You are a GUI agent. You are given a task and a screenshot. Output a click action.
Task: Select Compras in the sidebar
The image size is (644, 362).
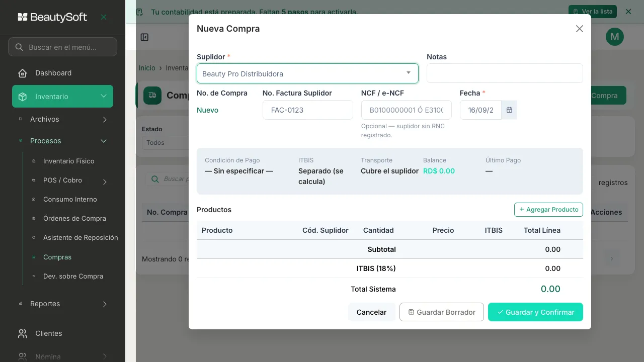click(x=57, y=257)
